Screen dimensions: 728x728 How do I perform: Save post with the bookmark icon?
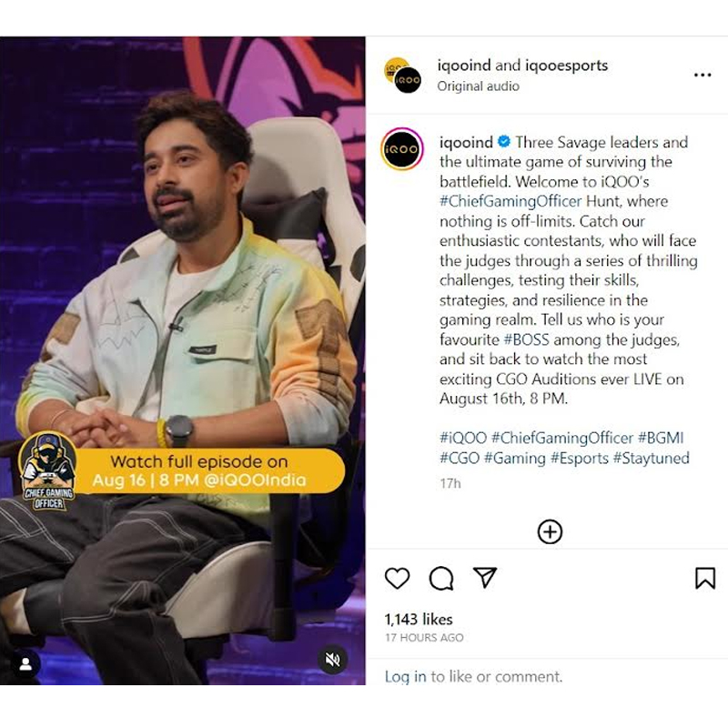tap(704, 578)
